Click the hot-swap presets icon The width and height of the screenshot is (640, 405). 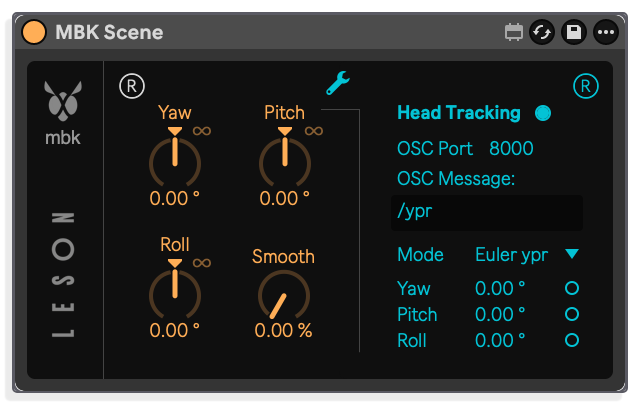click(x=542, y=32)
